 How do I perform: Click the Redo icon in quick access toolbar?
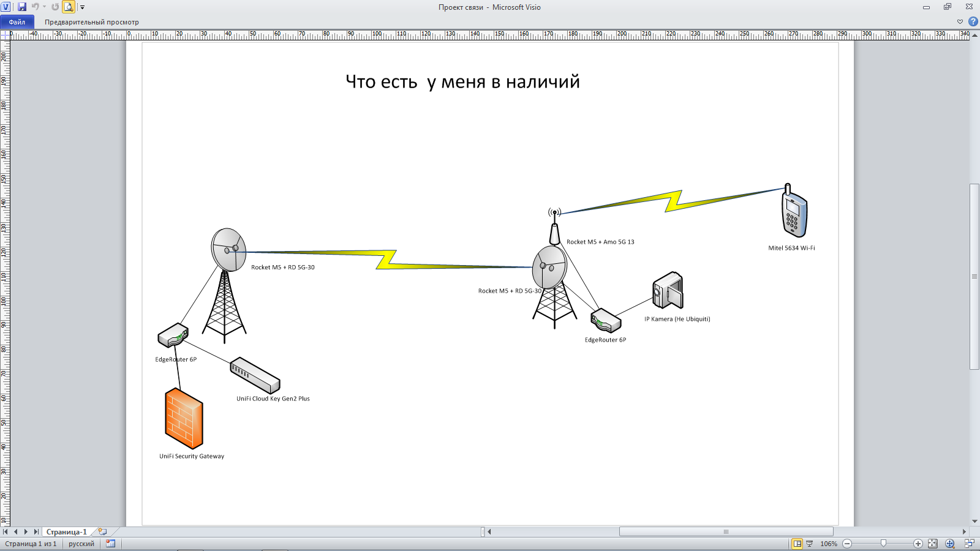[x=55, y=7]
